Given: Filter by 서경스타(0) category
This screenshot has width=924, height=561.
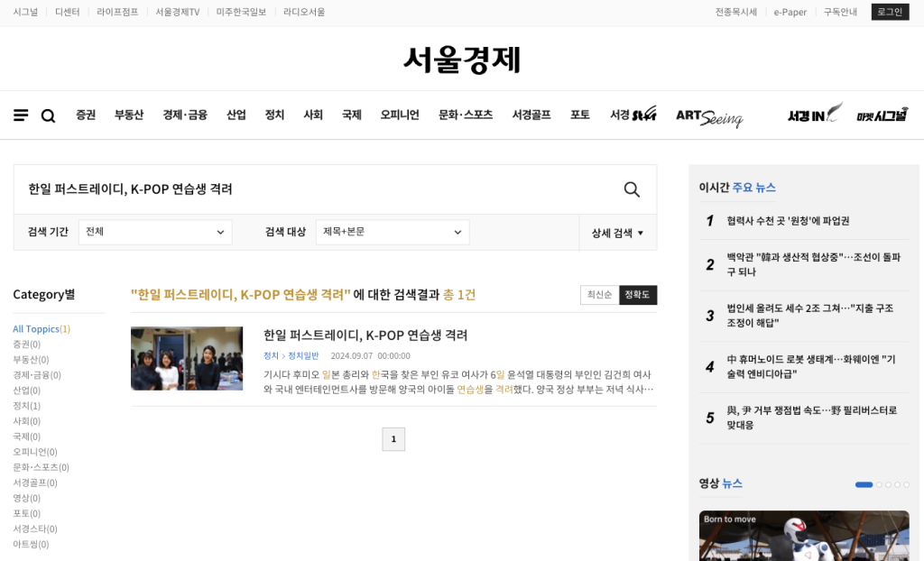Looking at the screenshot, I should point(35,529).
